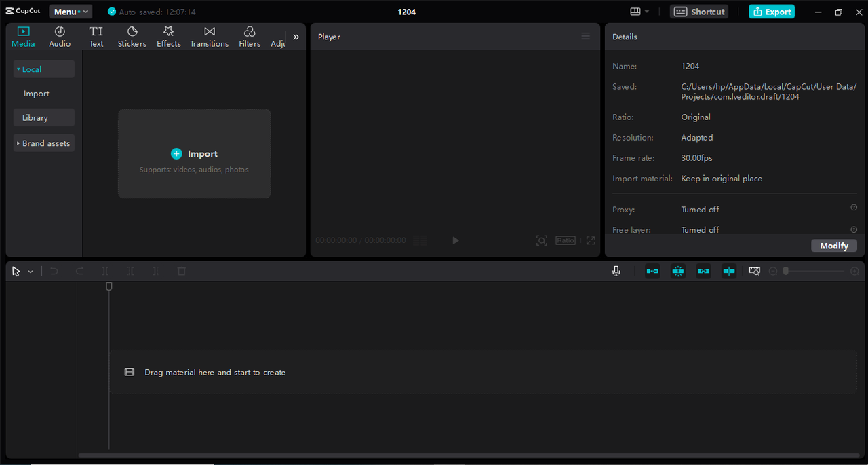
Task: Click the Shortcut button
Action: (699, 12)
